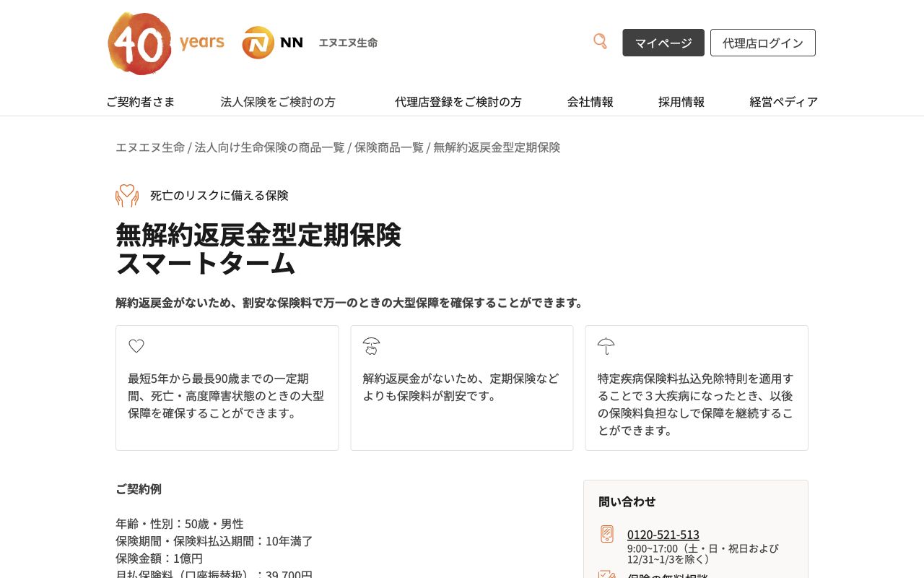Click 保険金額：1億円 line

click(x=160, y=558)
